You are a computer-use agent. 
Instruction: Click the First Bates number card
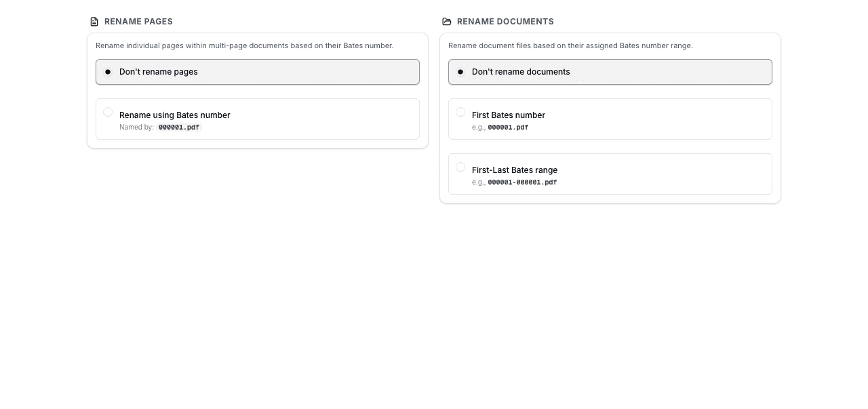click(x=610, y=119)
